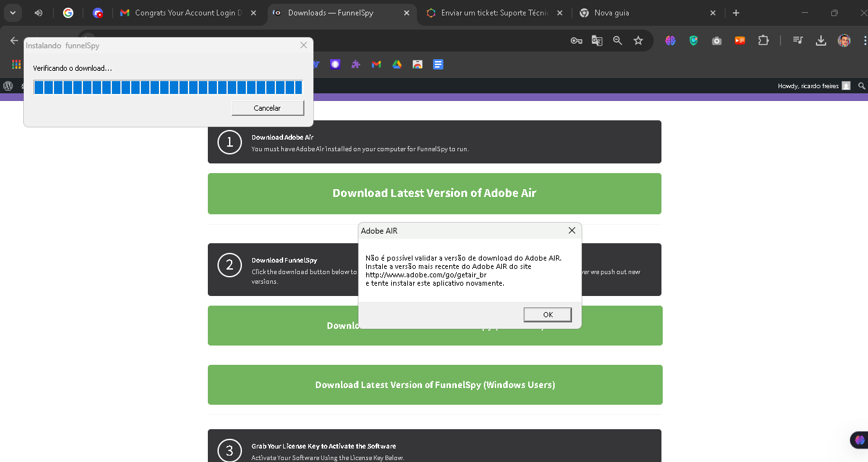
Task: Open the green shield extension icon
Action: pyautogui.click(x=694, y=41)
